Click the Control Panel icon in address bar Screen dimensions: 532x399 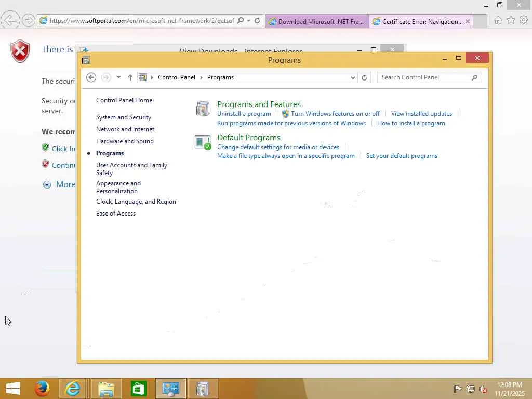pos(143,77)
